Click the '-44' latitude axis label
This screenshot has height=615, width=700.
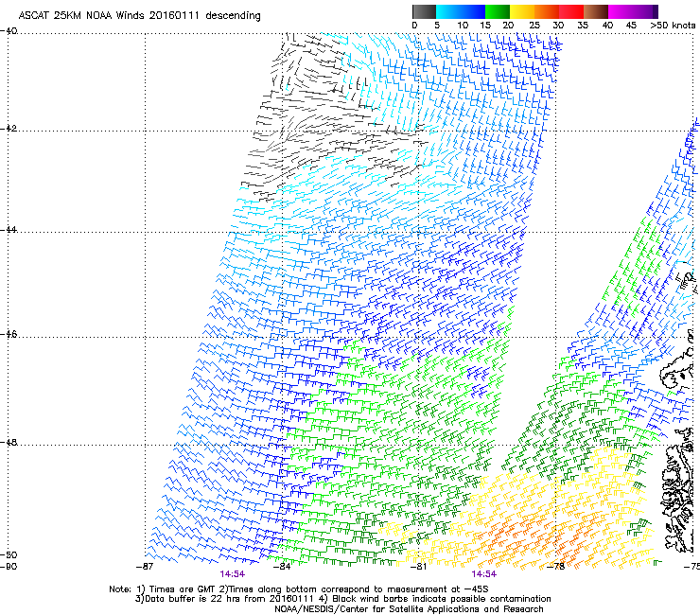pyautogui.click(x=9, y=230)
